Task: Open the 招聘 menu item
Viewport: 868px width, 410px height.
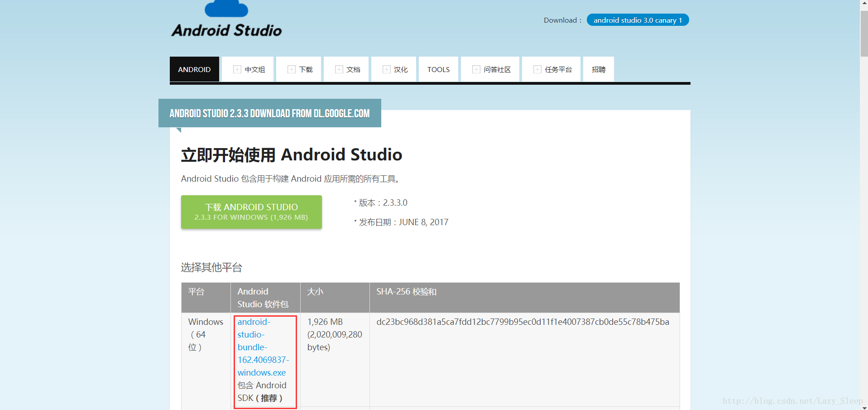Action: tap(599, 69)
